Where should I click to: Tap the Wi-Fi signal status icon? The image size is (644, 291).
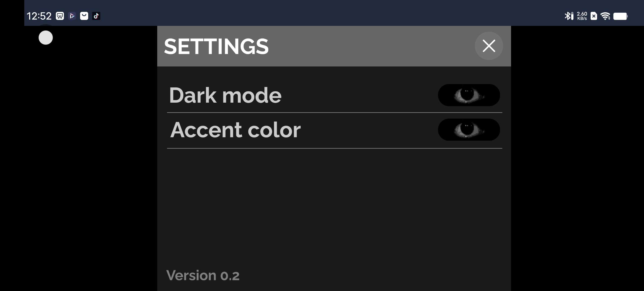pyautogui.click(x=605, y=16)
